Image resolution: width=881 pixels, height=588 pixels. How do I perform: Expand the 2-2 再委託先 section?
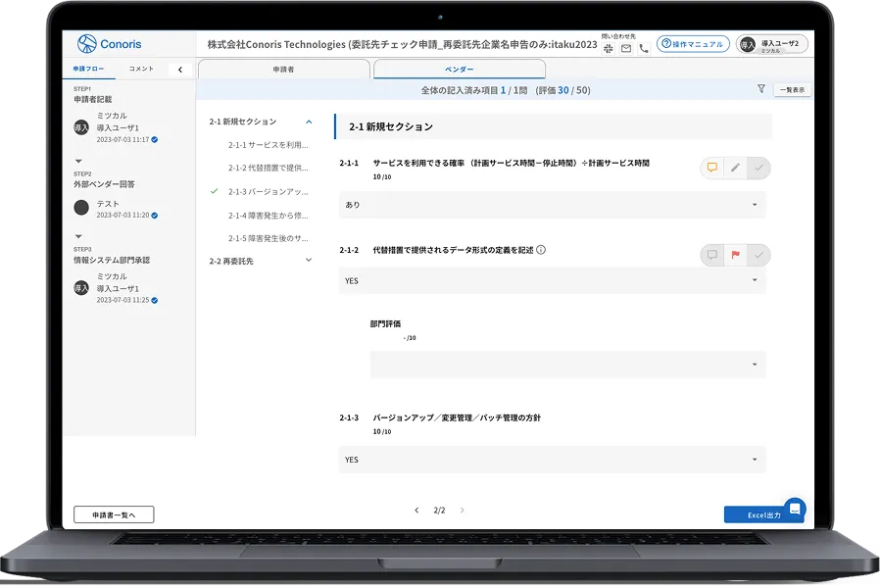309,261
